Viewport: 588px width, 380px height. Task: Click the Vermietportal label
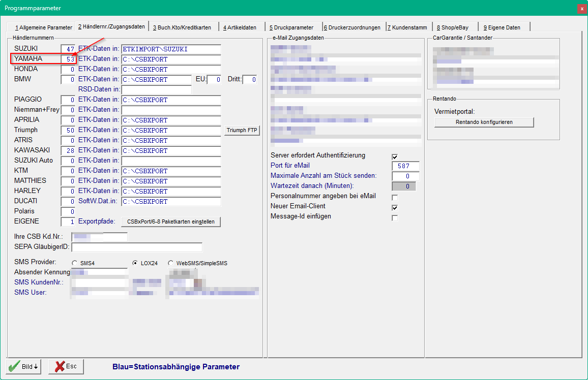(x=455, y=112)
